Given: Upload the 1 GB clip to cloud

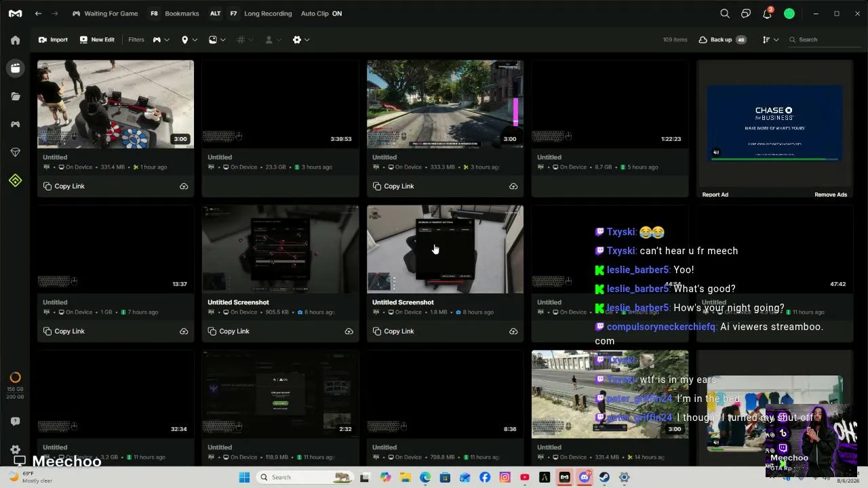Looking at the screenshot, I should 184,331.
